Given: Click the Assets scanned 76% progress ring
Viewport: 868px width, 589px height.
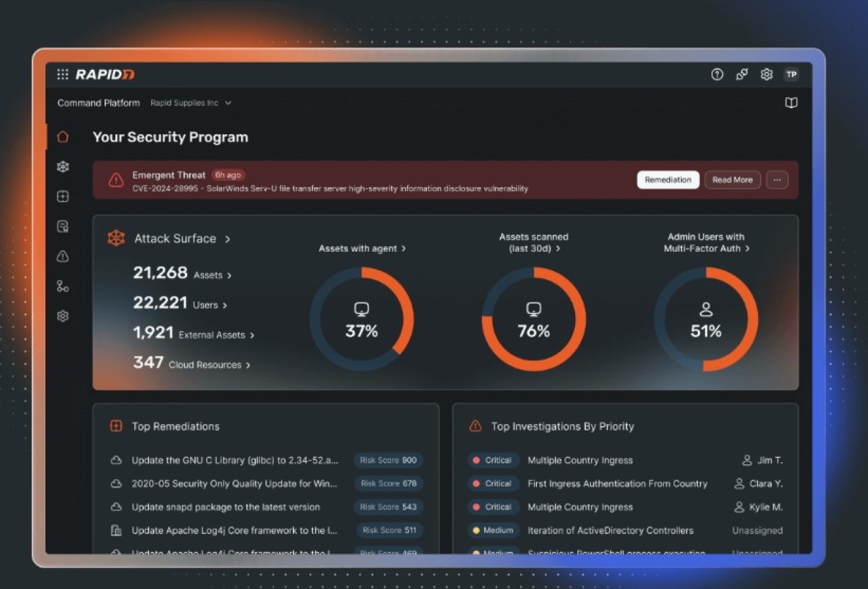Looking at the screenshot, I should (x=534, y=319).
